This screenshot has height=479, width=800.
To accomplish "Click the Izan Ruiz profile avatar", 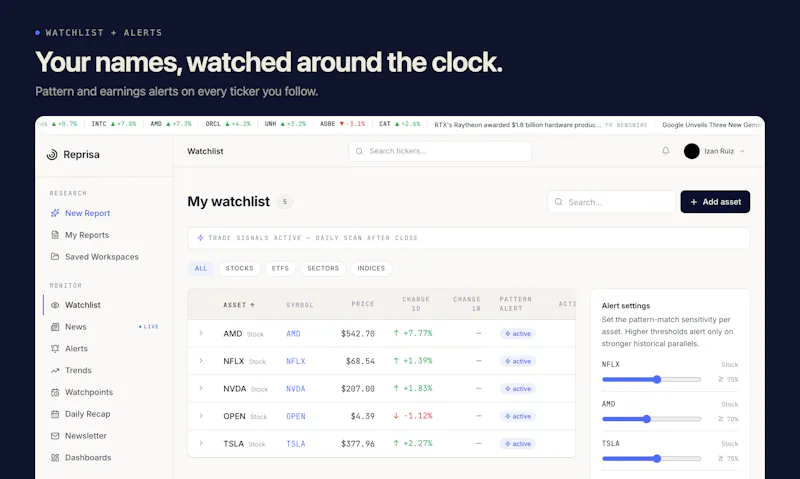I will tap(692, 151).
